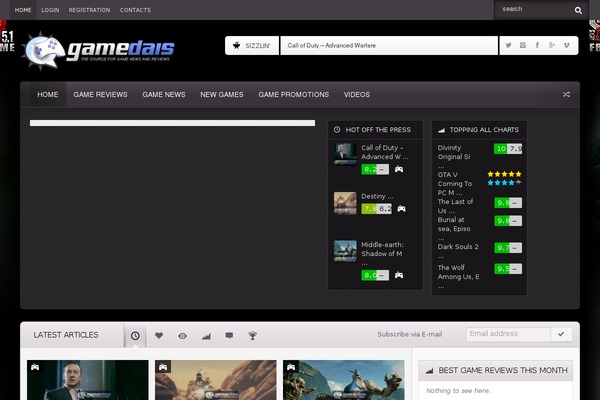This screenshot has height=400, width=600.
Task: Click the SIZZLIN' ticker label
Action: tap(252, 46)
